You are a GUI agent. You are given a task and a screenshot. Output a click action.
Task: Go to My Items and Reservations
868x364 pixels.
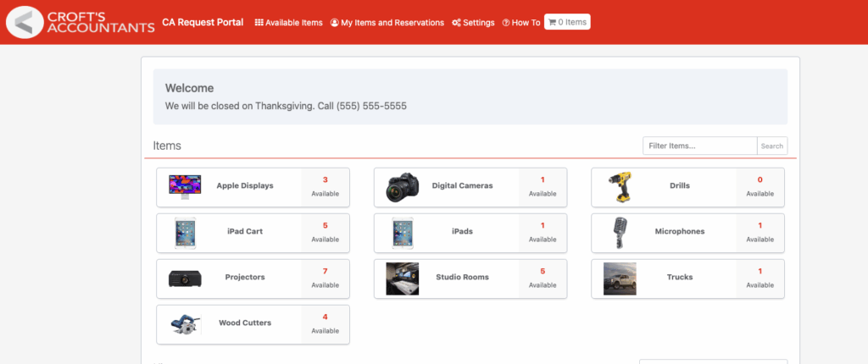click(x=387, y=23)
